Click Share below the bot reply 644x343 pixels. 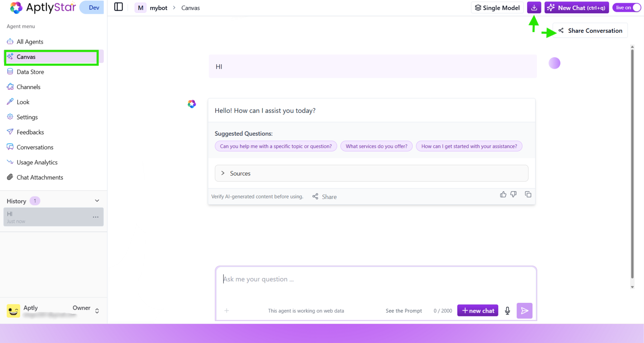click(x=325, y=197)
